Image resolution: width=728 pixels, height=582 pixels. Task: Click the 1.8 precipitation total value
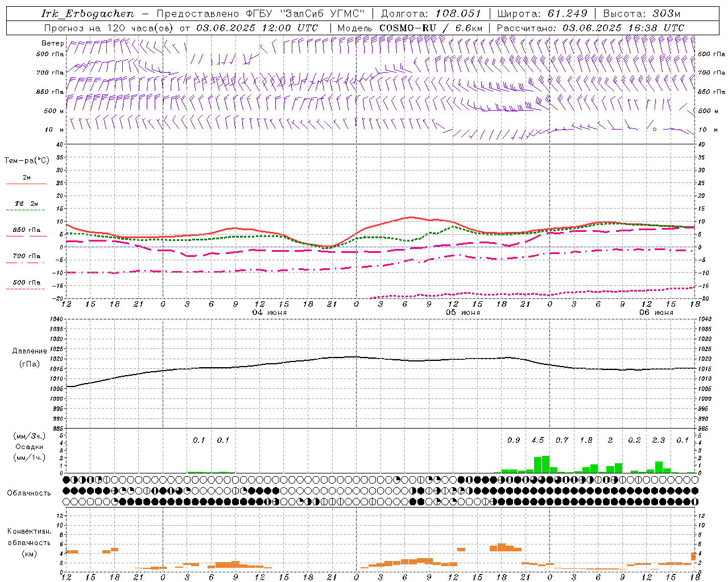[x=586, y=440]
